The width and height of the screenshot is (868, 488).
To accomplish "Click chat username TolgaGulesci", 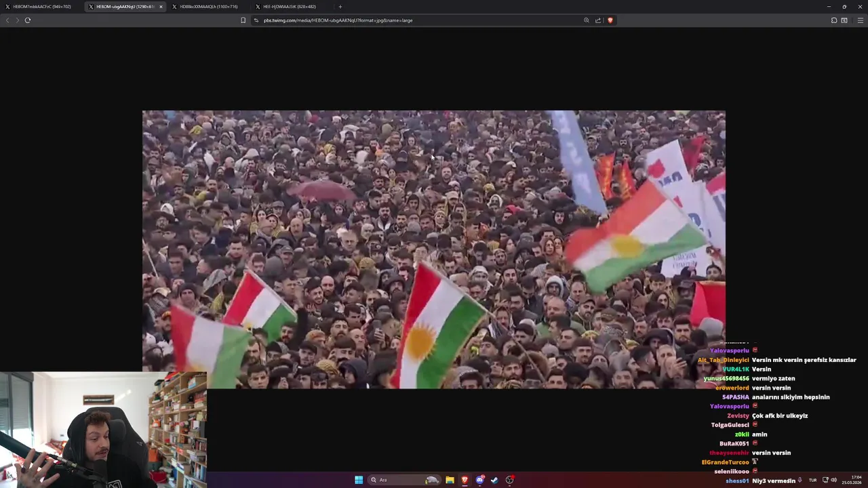I will click(x=730, y=425).
